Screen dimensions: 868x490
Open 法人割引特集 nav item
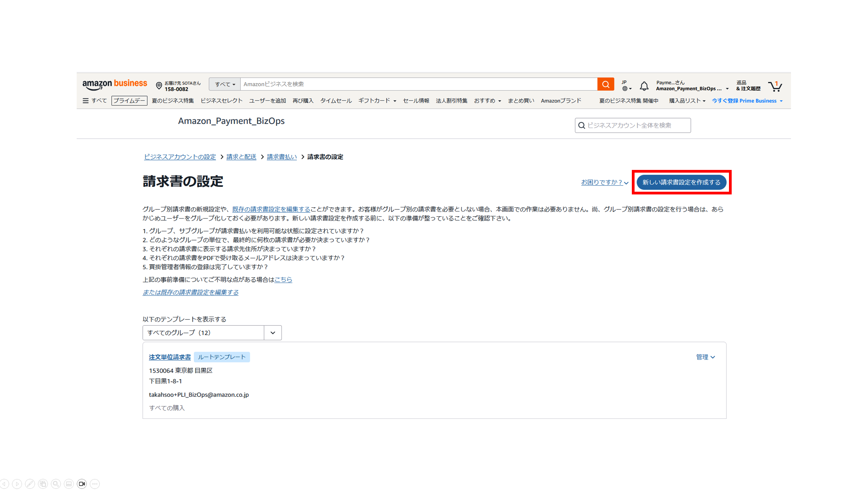pos(452,101)
